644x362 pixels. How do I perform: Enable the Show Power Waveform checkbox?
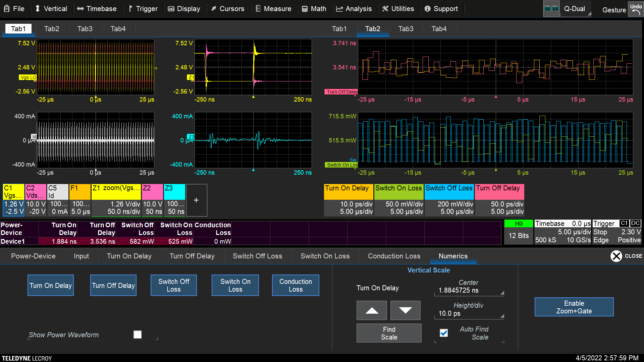click(x=138, y=335)
